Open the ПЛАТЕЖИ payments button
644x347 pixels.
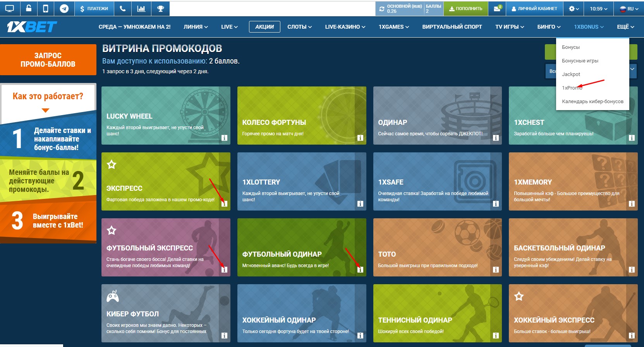point(94,8)
